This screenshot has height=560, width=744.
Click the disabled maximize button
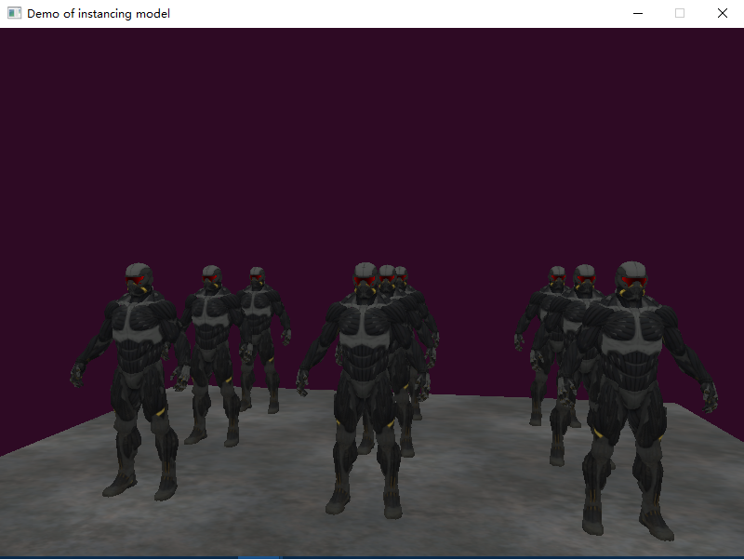tap(680, 13)
